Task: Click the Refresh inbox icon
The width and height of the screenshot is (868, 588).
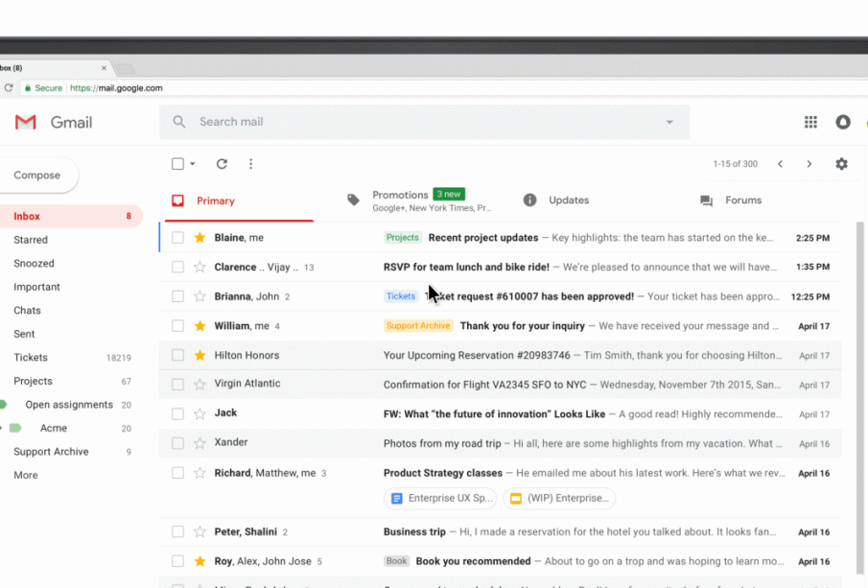Action: tap(222, 164)
